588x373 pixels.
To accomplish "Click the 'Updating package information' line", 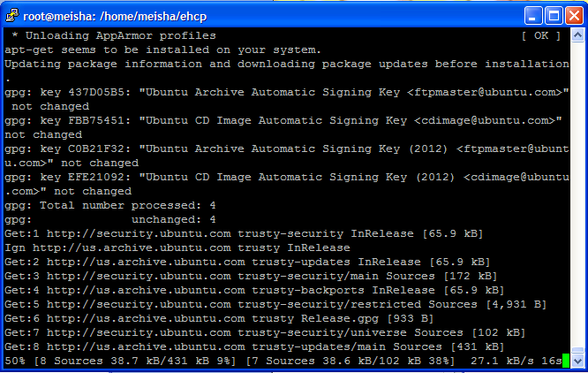I will pyautogui.click(x=287, y=65).
